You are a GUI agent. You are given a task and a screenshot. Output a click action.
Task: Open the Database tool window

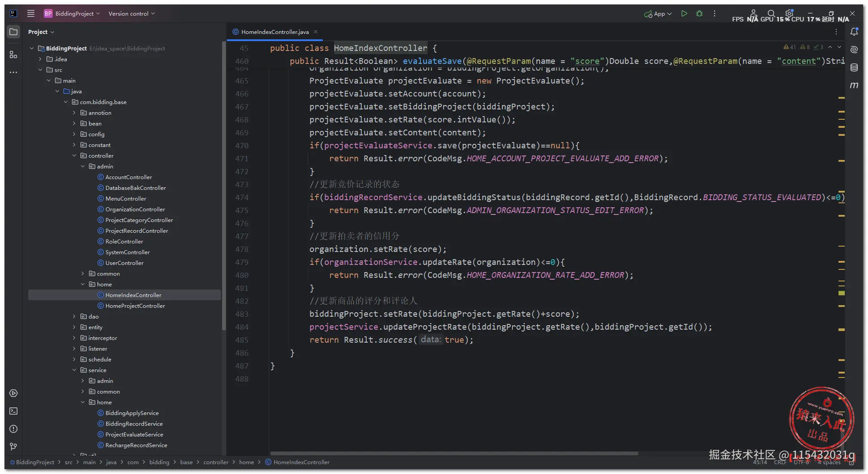point(854,67)
